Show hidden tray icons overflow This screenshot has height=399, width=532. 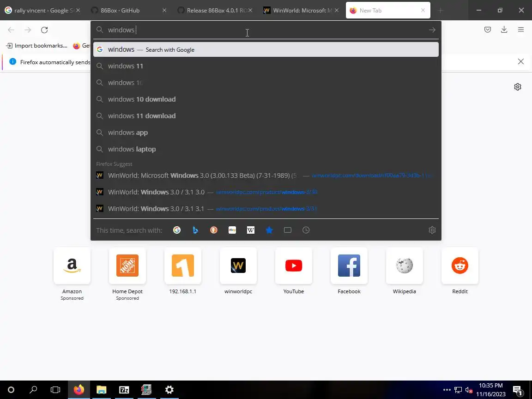coord(447,390)
